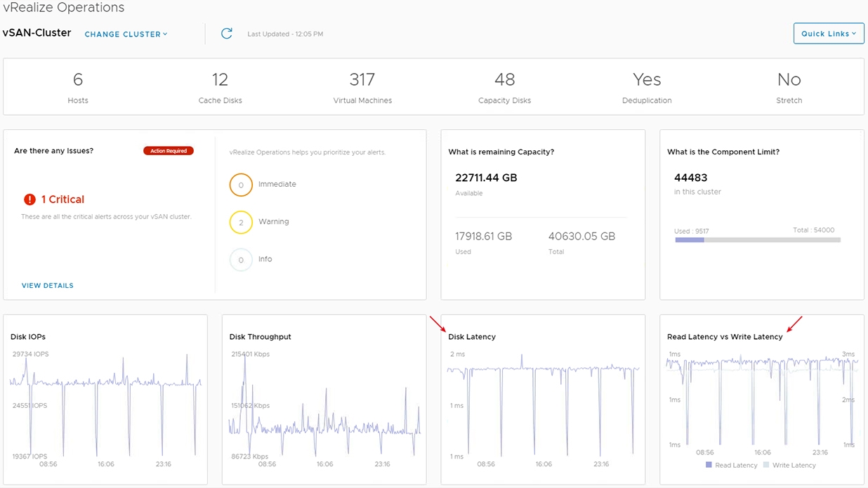868x488 pixels.
Task: Click the Stretch No value
Action: [789, 79]
